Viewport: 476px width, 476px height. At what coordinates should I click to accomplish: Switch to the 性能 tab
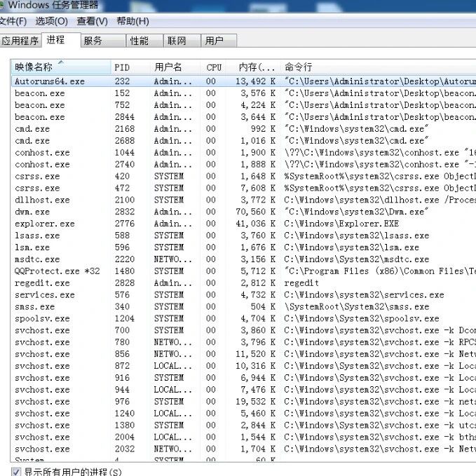[140, 41]
